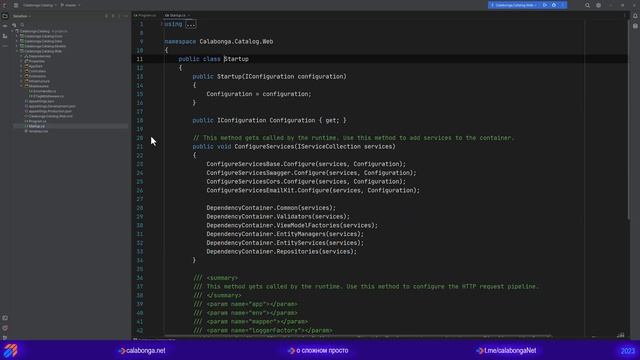
Task: Open the Calabonga.Catalog.Web run configuration dropdown
Action: (x=514, y=5)
